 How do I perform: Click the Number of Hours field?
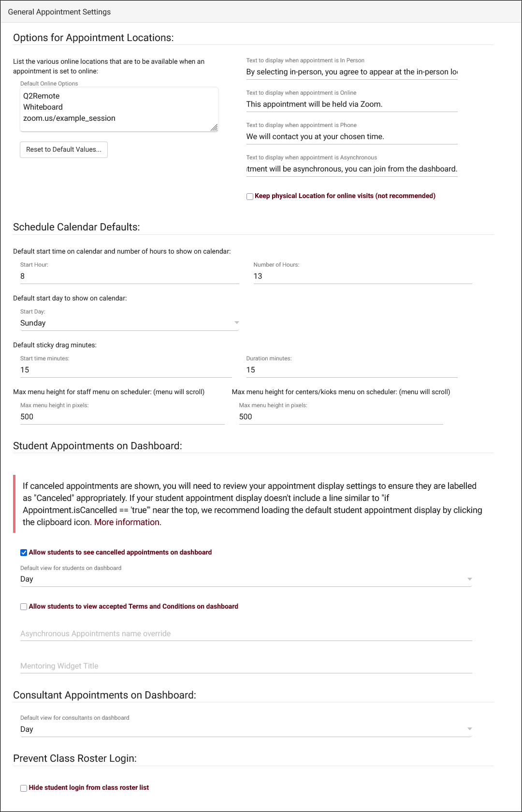tap(362, 276)
